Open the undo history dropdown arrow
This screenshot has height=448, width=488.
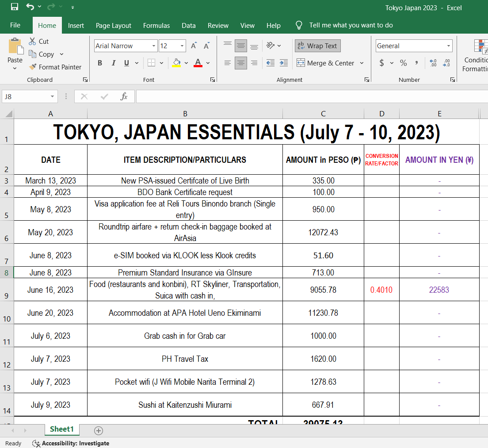click(39, 7)
